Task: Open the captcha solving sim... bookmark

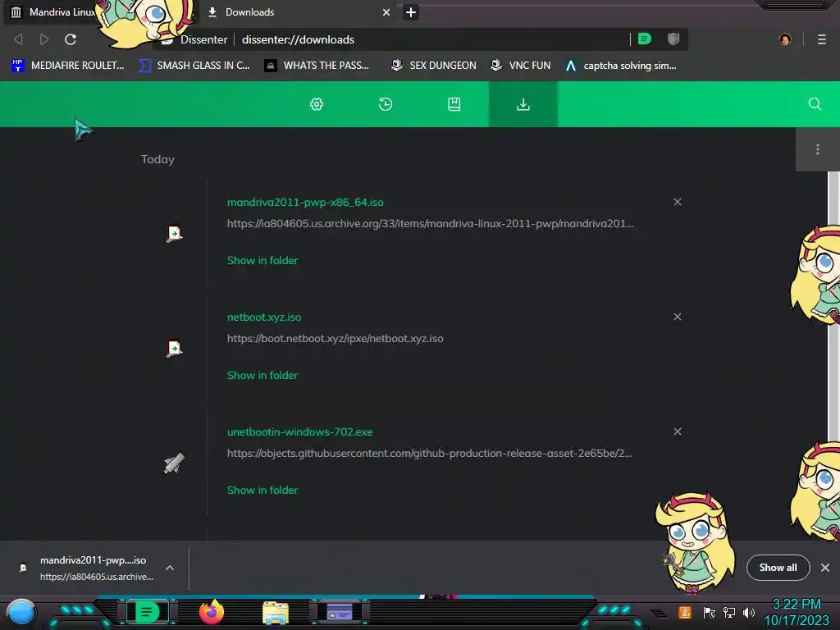Action: (x=621, y=66)
